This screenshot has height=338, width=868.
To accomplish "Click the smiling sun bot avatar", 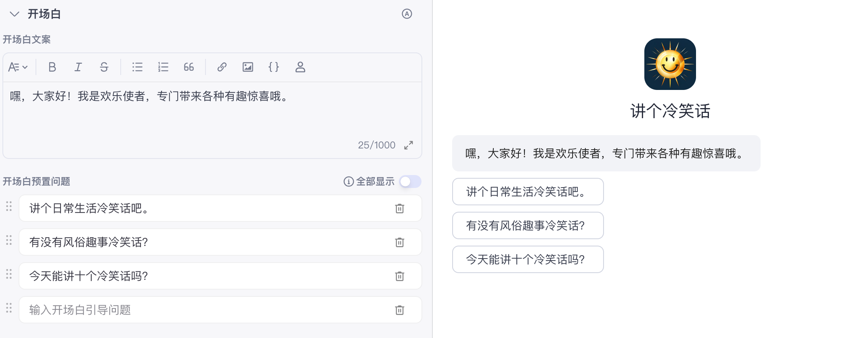I will (670, 64).
